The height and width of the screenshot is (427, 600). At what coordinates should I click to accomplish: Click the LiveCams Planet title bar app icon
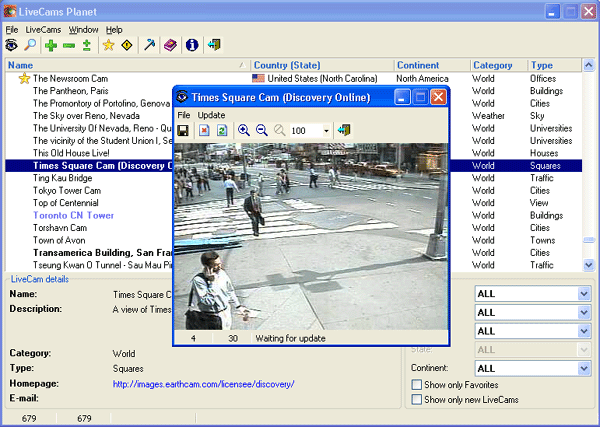10,11
